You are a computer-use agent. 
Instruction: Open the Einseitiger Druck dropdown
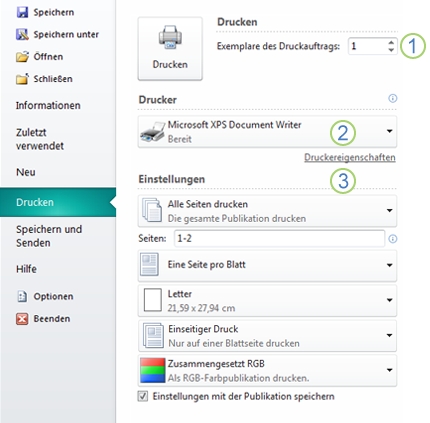pyautogui.click(x=389, y=335)
